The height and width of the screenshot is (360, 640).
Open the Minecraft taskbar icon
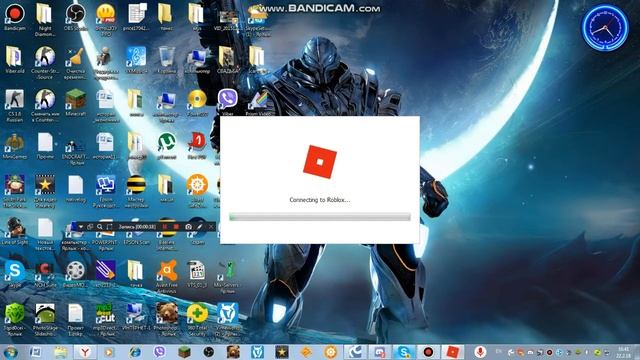pos(184,352)
